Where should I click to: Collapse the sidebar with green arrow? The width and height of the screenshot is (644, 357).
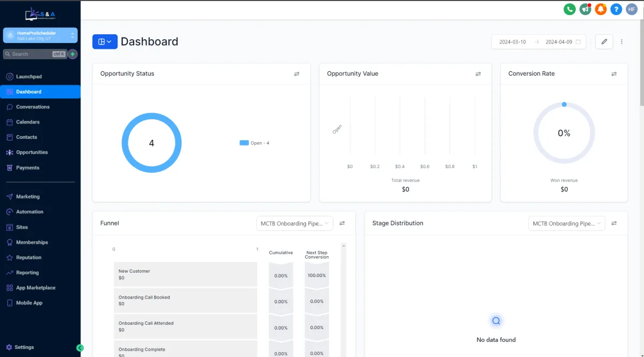(80, 348)
